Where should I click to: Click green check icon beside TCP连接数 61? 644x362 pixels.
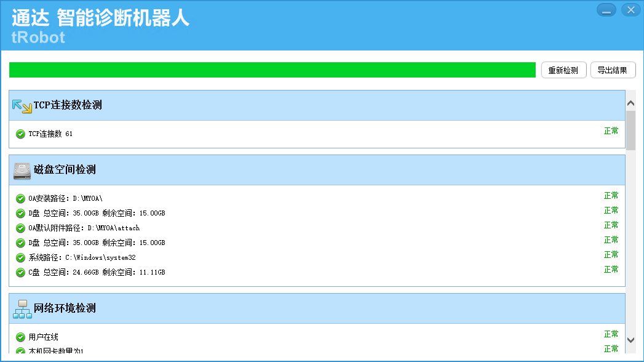[x=20, y=134]
